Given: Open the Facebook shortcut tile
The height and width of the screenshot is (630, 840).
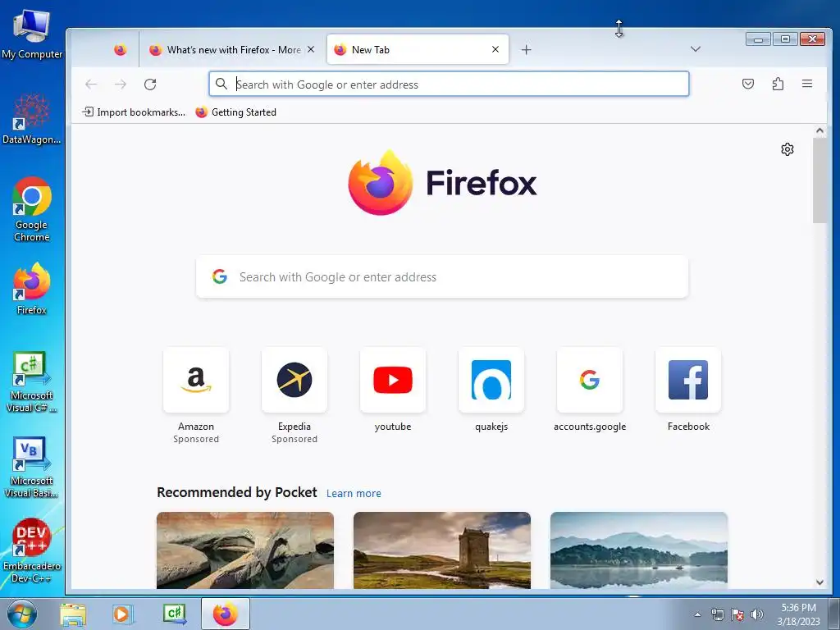Looking at the screenshot, I should coord(688,380).
